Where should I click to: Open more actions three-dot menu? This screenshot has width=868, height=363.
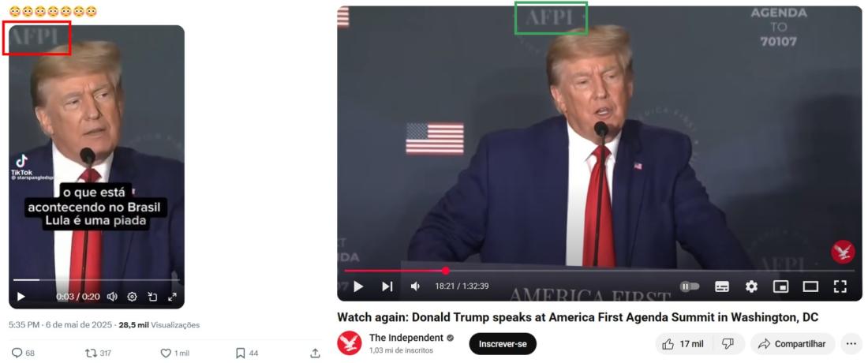(x=851, y=343)
